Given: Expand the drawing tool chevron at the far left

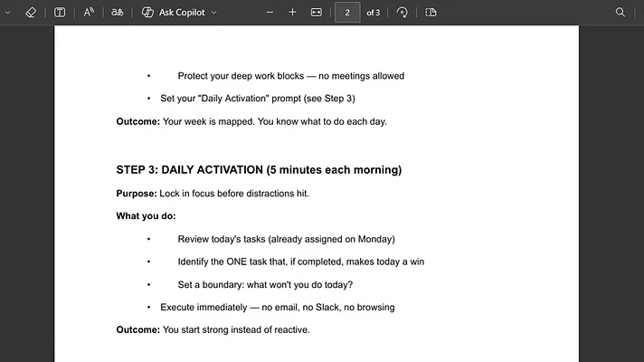Looking at the screenshot, I should pyautogui.click(x=7, y=13).
